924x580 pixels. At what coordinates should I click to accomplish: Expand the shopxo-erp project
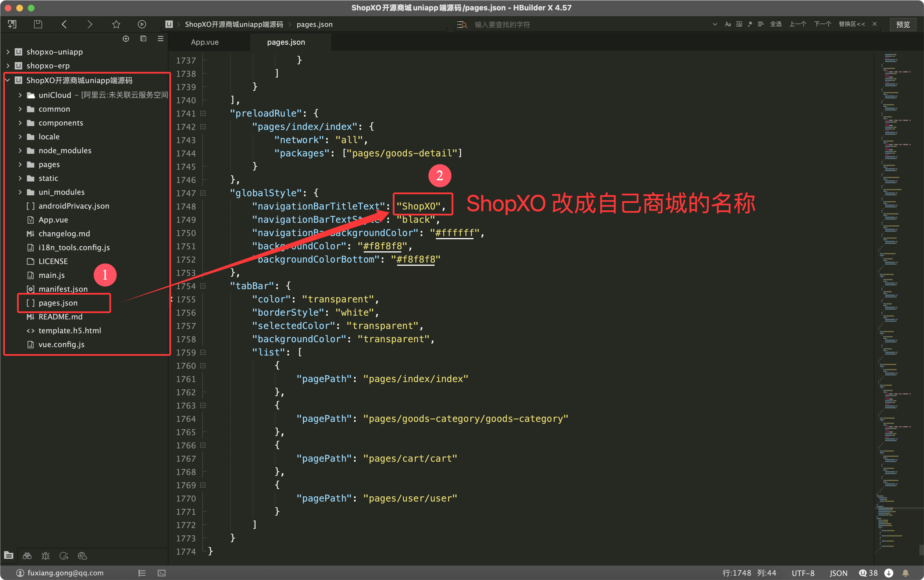8,66
